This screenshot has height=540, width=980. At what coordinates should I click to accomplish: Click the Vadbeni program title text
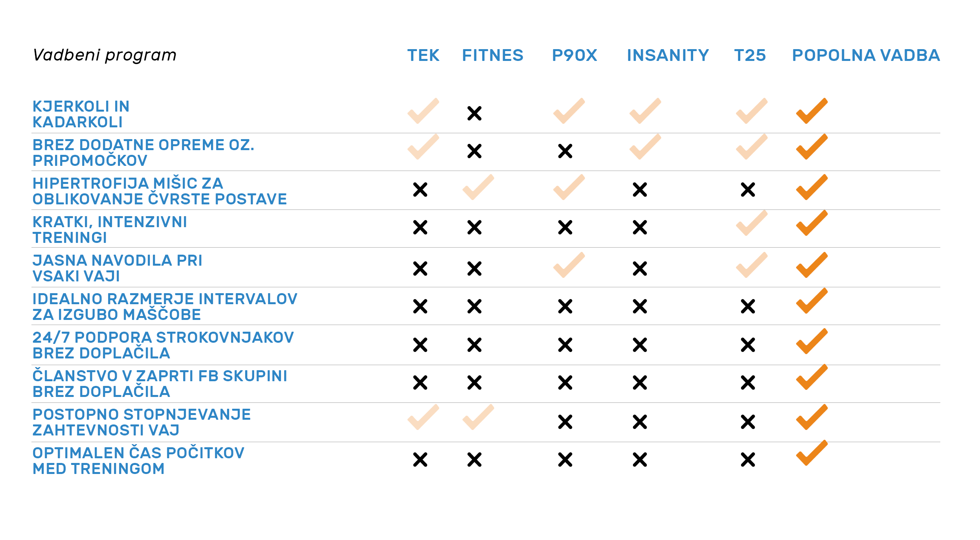click(105, 55)
